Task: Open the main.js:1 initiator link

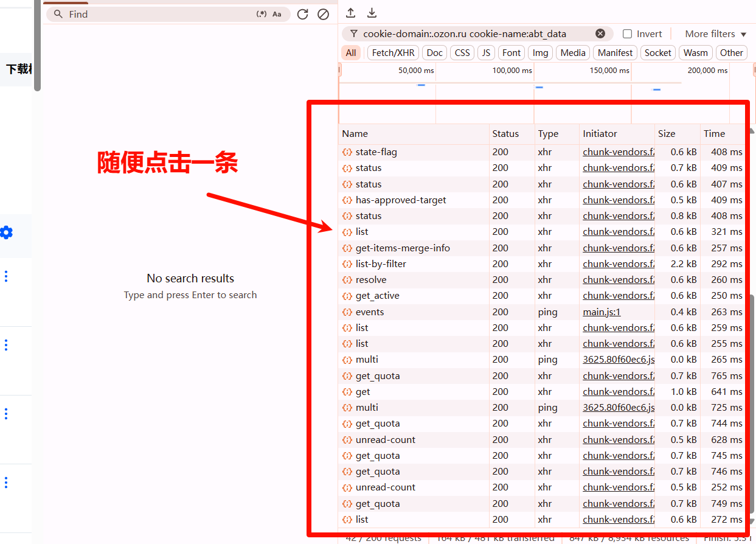Action: (x=601, y=312)
